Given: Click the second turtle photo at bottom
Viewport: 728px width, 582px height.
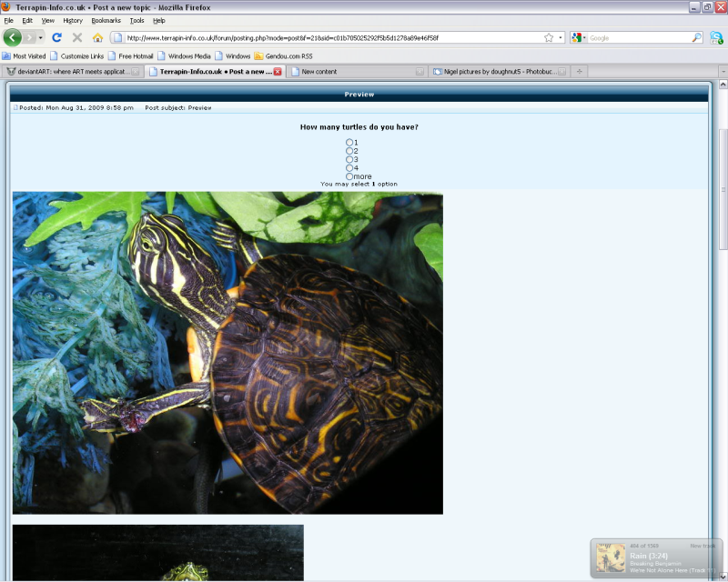Looking at the screenshot, I should [157, 553].
